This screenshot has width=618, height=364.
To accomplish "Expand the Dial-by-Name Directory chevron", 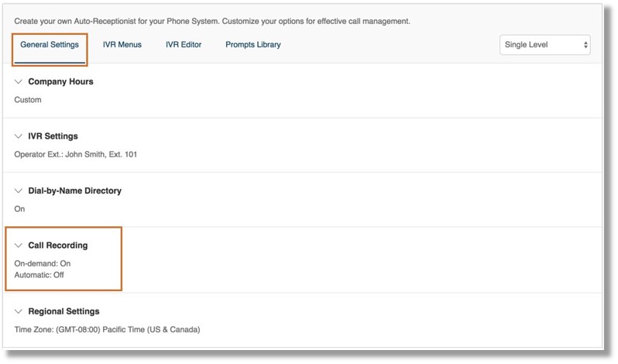I will click(x=18, y=191).
